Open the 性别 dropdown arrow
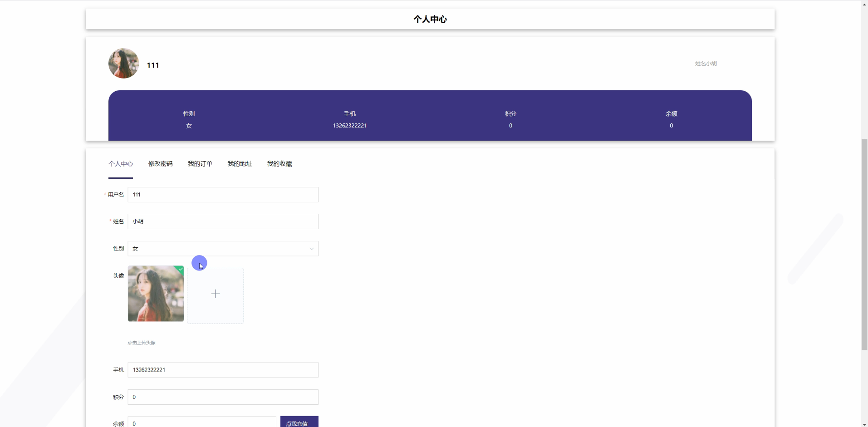The image size is (868, 427). (311, 249)
